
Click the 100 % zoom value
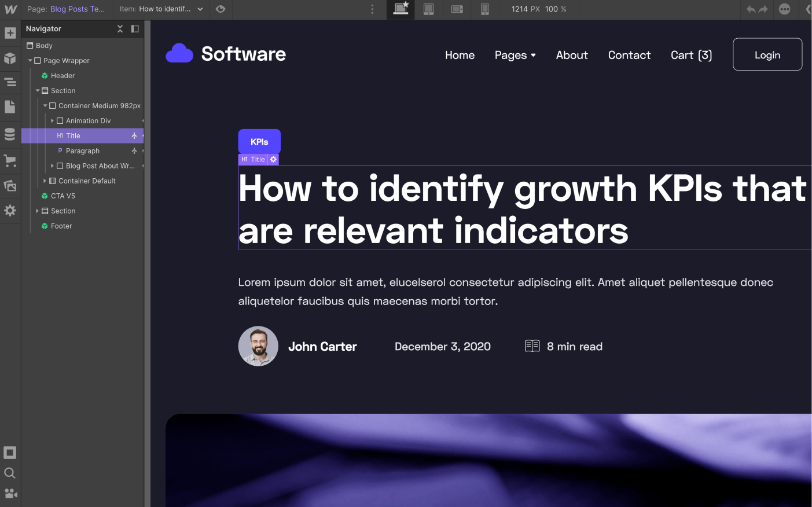pos(556,9)
